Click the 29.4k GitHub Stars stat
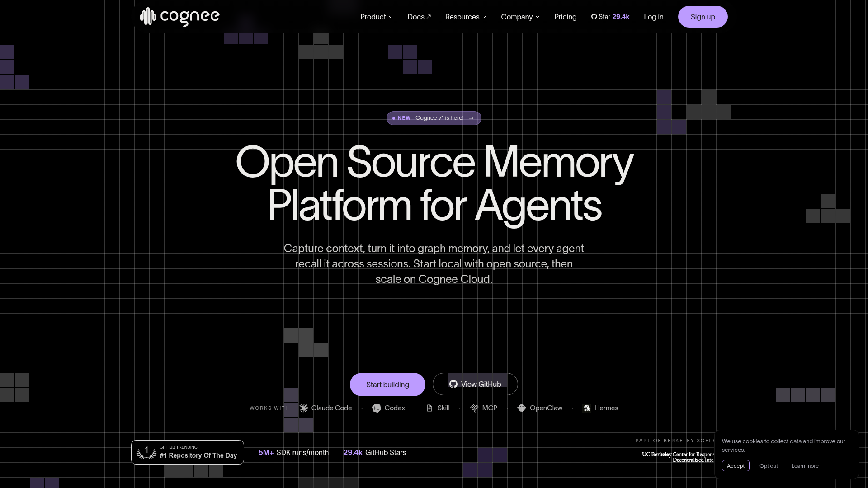 coord(374,452)
